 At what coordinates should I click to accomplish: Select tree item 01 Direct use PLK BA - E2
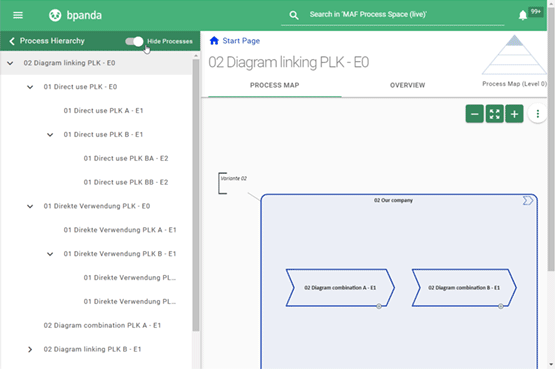126,158
